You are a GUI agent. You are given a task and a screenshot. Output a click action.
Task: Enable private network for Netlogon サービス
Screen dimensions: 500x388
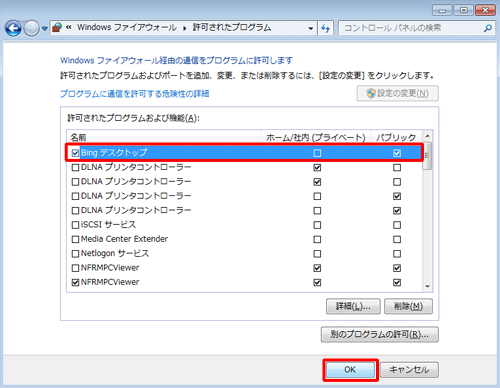click(317, 254)
